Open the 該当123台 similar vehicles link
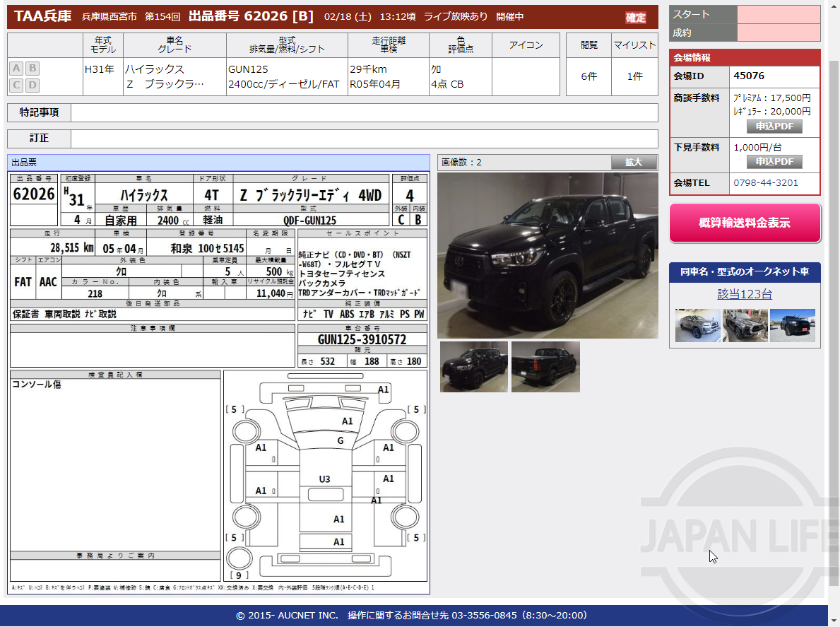Screen dimensions: 840x627 pyautogui.click(x=744, y=293)
